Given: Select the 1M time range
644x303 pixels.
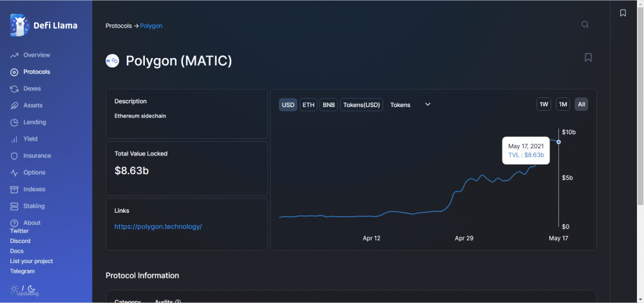Looking at the screenshot, I should pyautogui.click(x=563, y=104).
